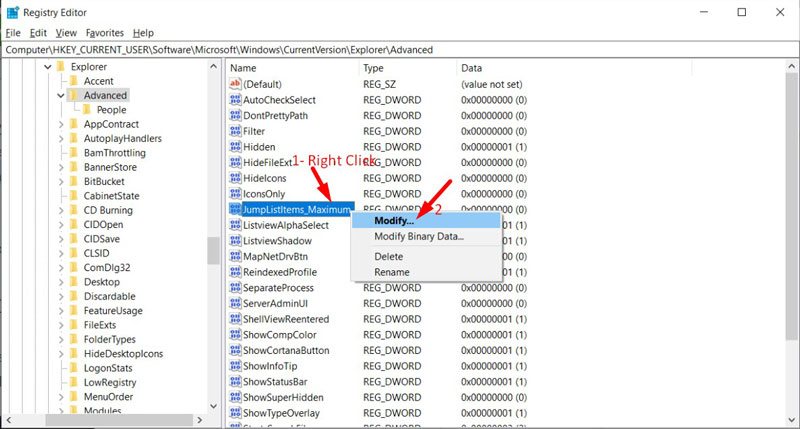This screenshot has height=429, width=800.
Task: Click the Hidden value icon
Action: point(235,147)
